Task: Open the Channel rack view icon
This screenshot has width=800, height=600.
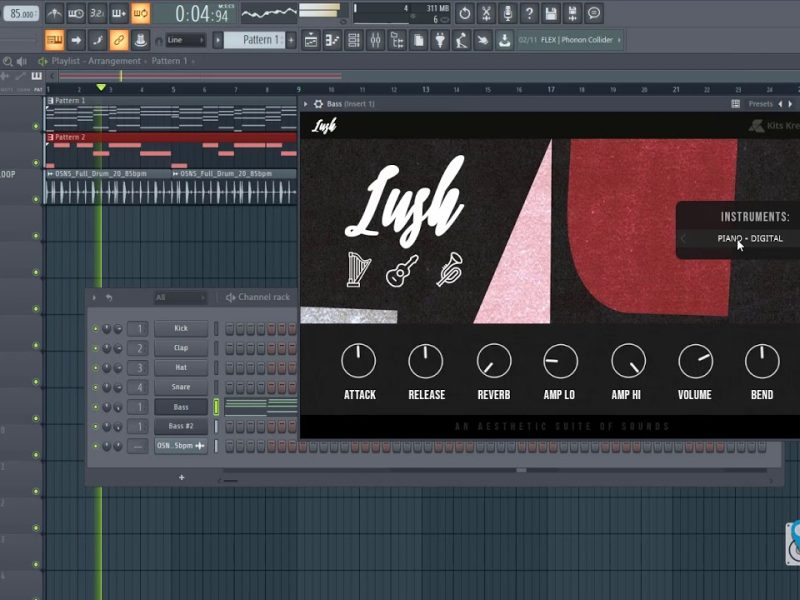Action: pyautogui.click(x=354, y=40)
